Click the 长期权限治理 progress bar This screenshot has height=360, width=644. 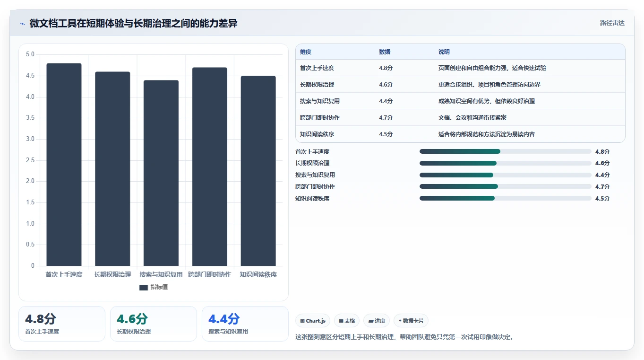pyautogui.click(x=506, y=163)
